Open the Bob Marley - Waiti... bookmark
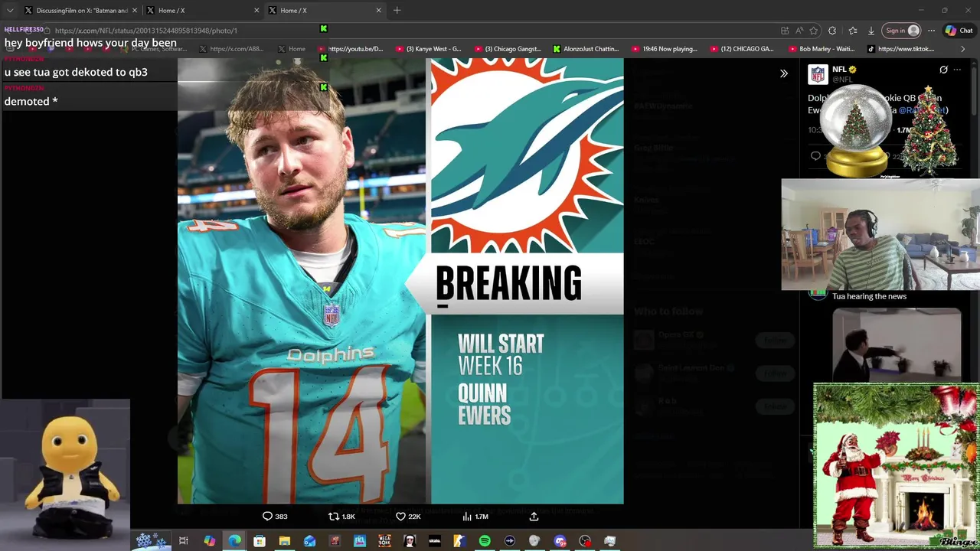 point(822,49)
